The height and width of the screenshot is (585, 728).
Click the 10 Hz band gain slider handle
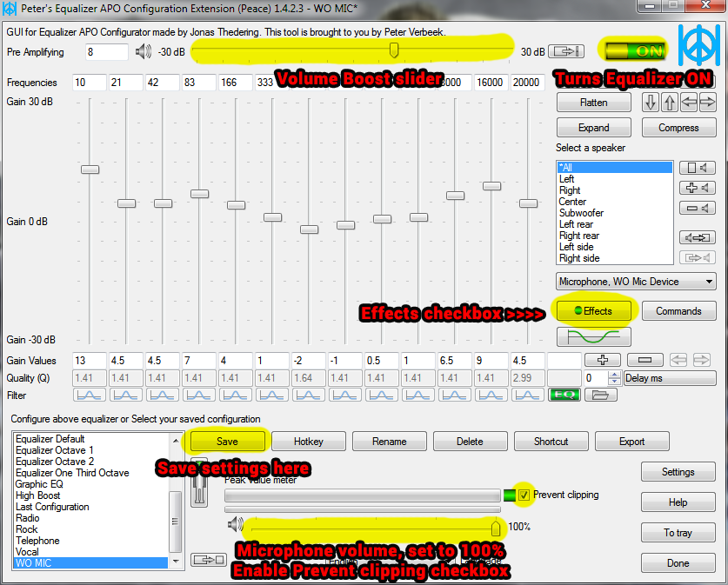coord(90,170)
